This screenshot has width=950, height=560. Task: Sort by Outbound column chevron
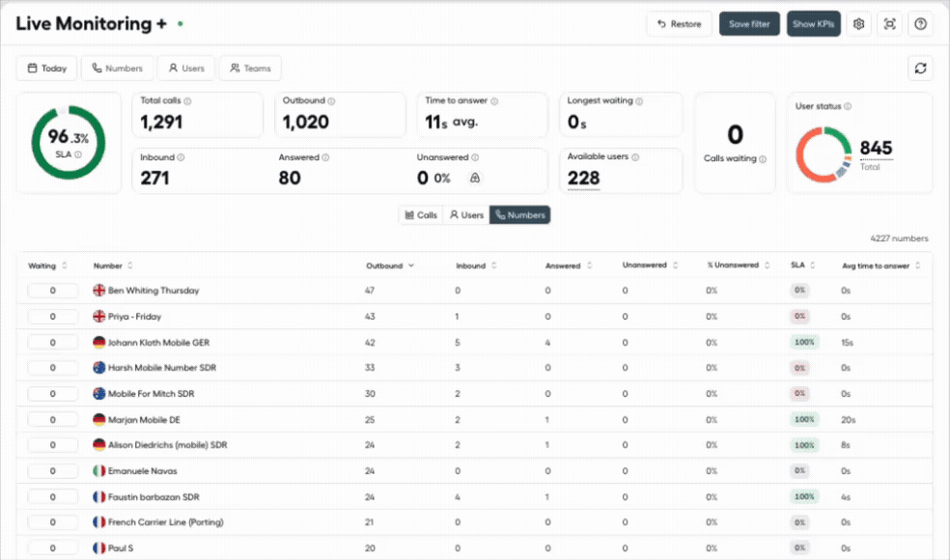[411, 266]
